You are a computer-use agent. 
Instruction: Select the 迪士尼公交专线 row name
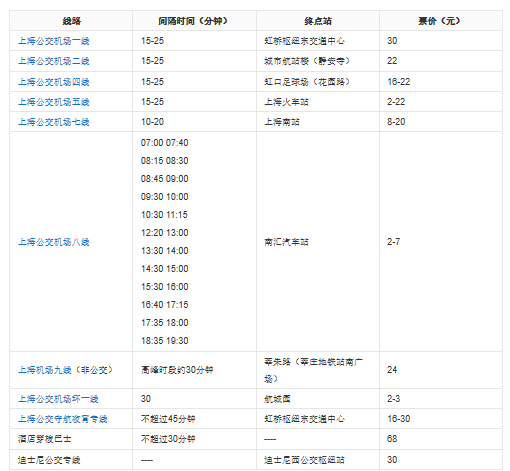49,460
